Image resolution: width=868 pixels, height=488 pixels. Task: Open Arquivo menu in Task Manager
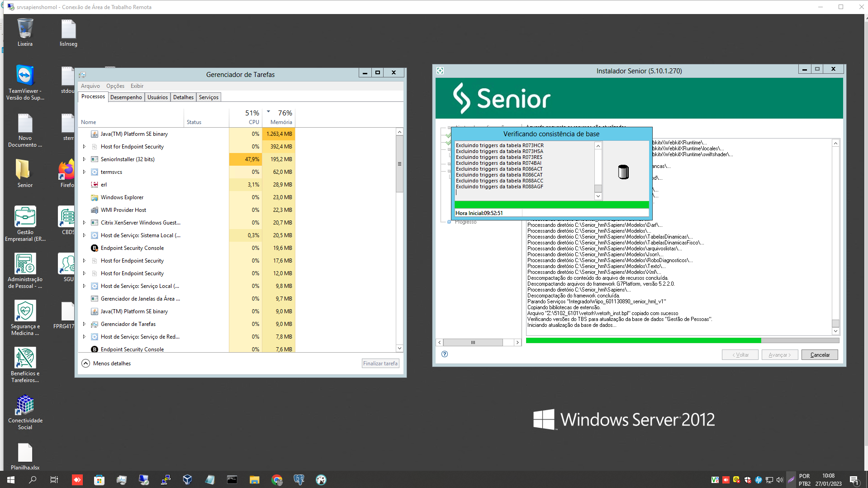click(90, 86)
